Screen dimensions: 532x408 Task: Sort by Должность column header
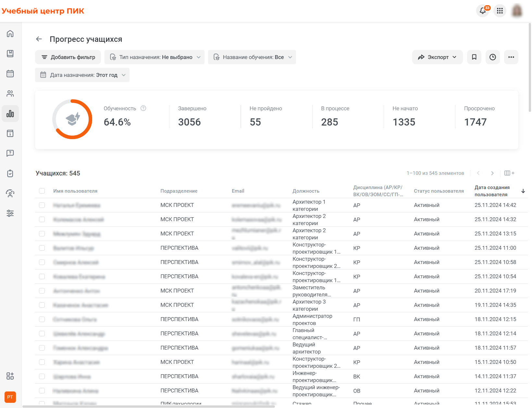click(x=306, y=191)
